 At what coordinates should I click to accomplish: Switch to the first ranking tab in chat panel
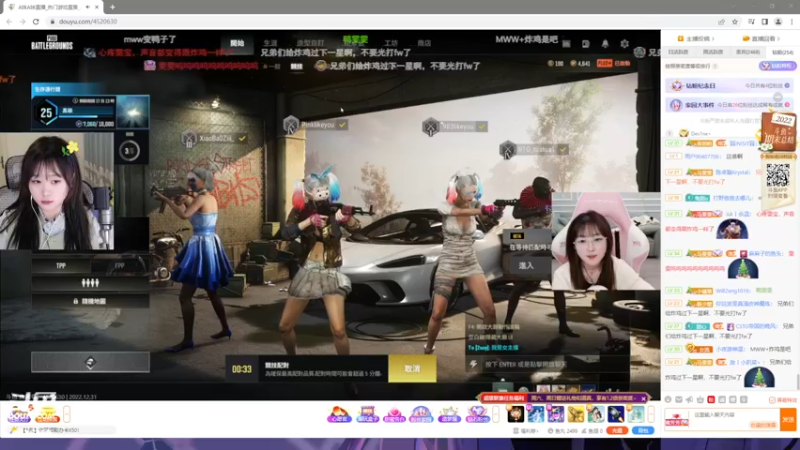[x=679, y=52]
